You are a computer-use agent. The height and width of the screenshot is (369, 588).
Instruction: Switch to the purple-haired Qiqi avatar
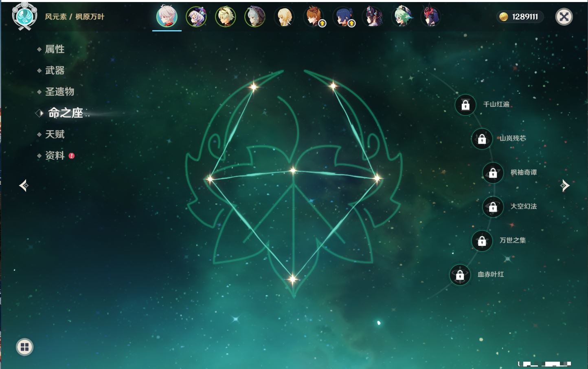(x=196, y=17)
